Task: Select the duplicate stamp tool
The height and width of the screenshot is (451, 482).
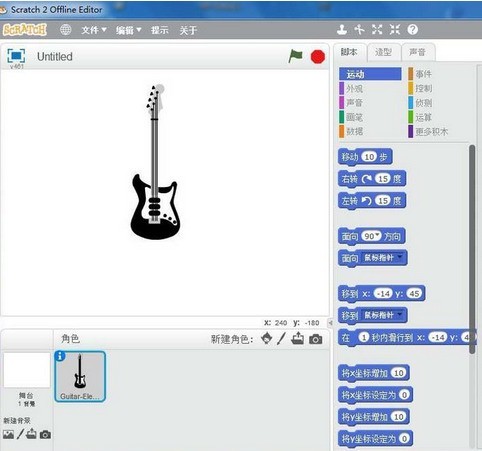Action: (342, 30)
